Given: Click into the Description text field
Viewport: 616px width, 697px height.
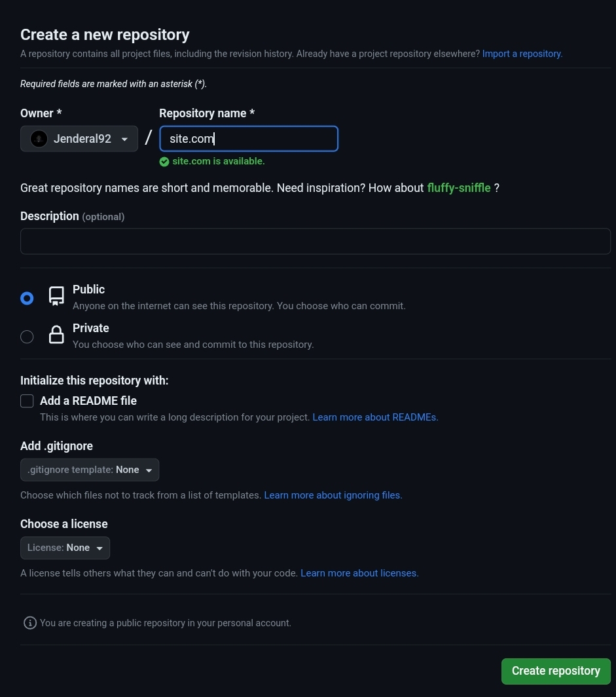Looking at the screenshot, I should (316, 241).
